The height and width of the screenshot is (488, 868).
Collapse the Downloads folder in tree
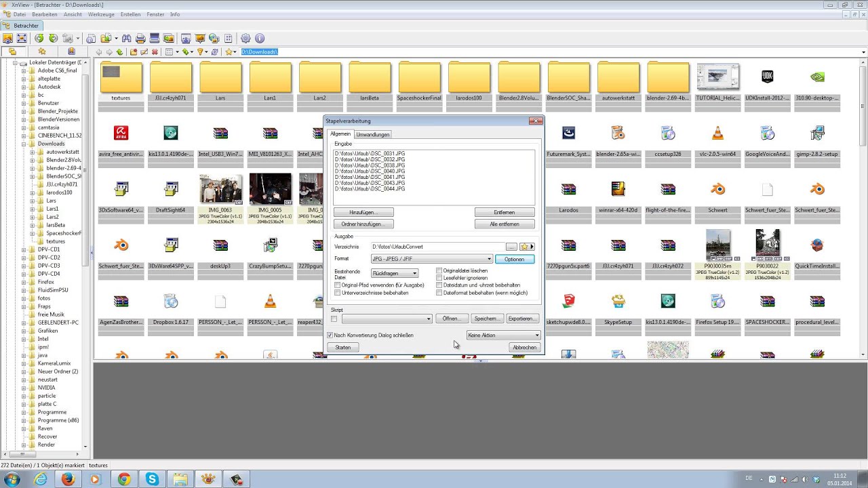point(23,144)
